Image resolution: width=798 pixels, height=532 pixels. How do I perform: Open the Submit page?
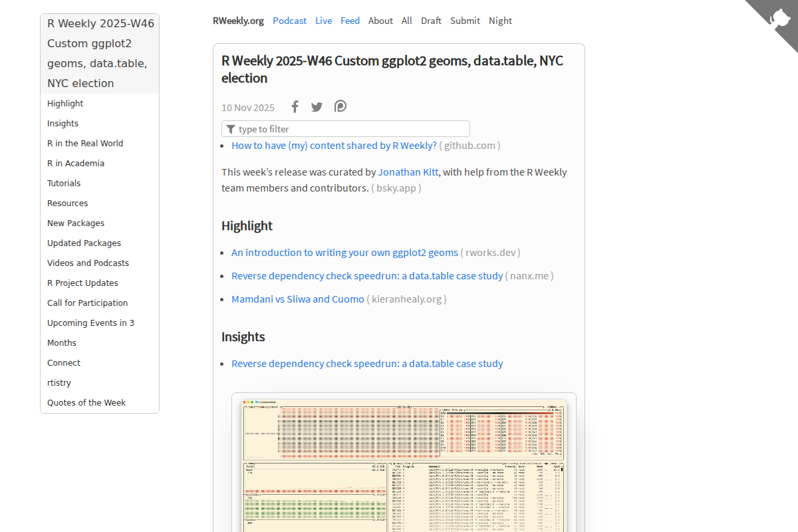[465, 21]
